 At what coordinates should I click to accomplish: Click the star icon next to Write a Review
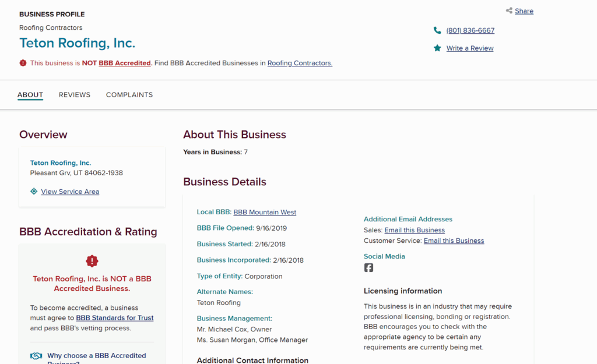point(437,48)
